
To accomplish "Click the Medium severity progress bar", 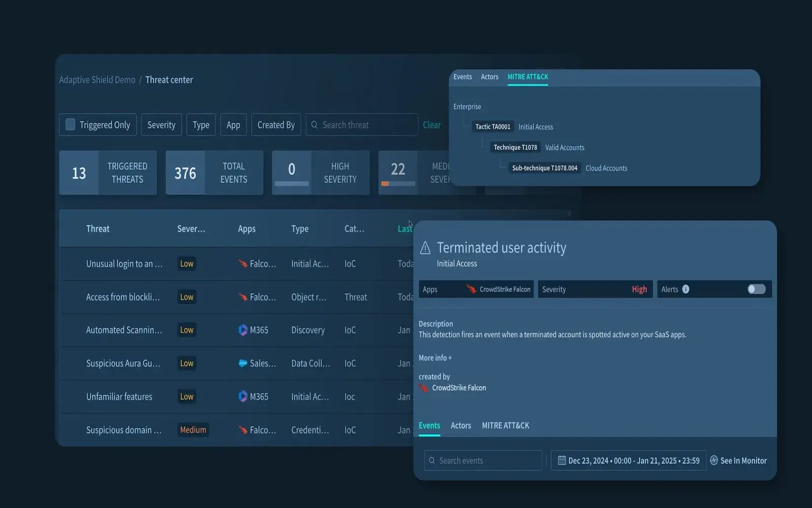I will pos(398,184).
